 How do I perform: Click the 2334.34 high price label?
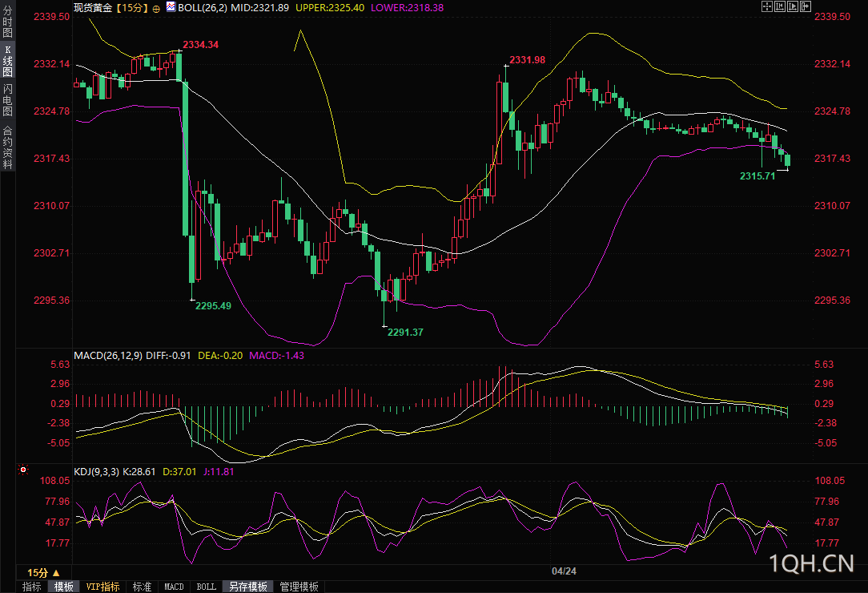(x=201, y=45)
